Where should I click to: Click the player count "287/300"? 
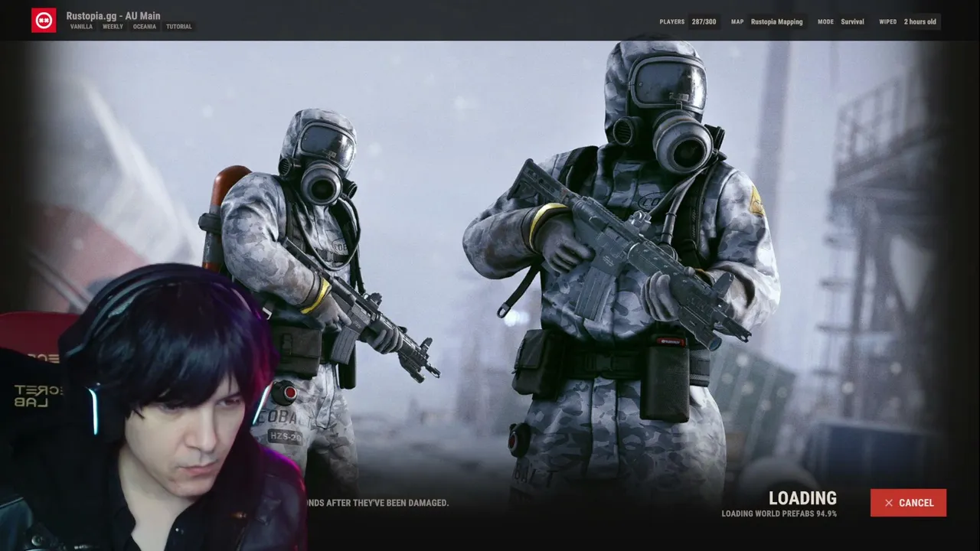click(704, 21)
